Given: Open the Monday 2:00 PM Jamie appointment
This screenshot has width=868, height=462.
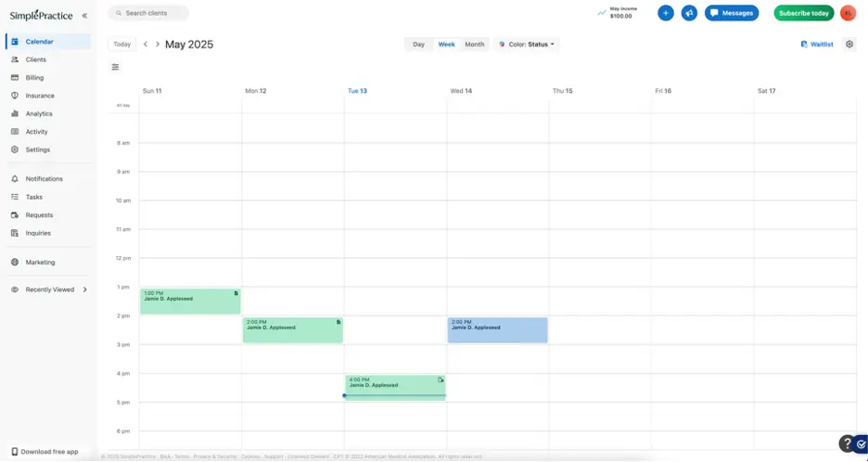Looking at the screenshot, I should pos(293,330).
